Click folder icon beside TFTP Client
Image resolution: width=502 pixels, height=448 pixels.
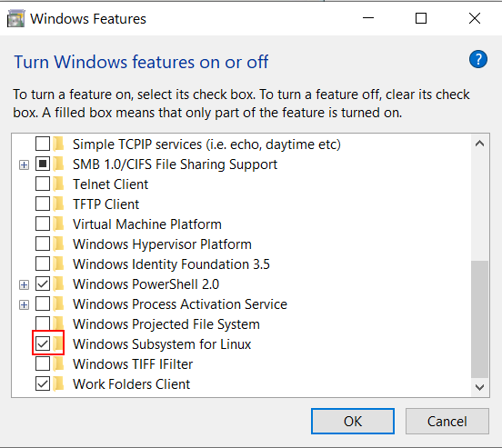click(x=58, y=204)
